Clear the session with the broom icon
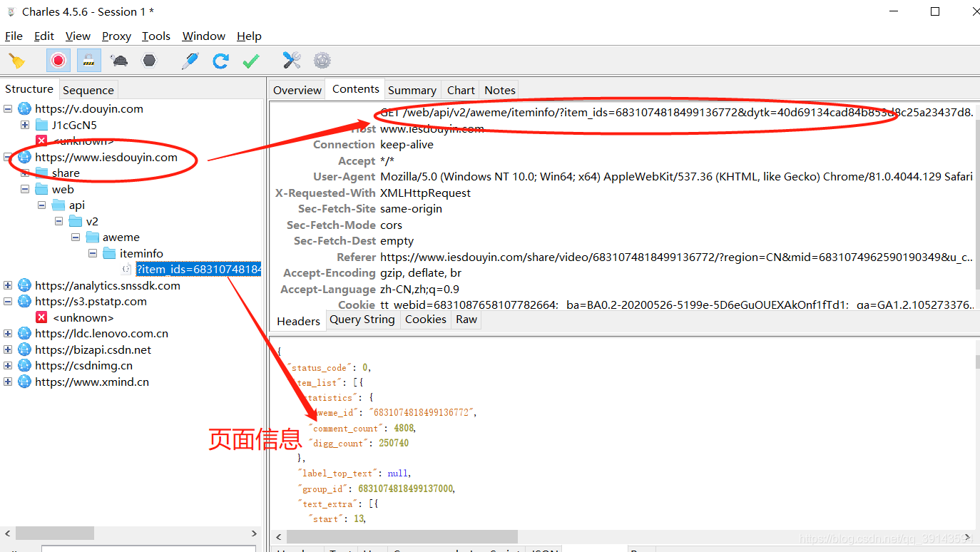This screenshot has height=552, width=980. (16, 61)
